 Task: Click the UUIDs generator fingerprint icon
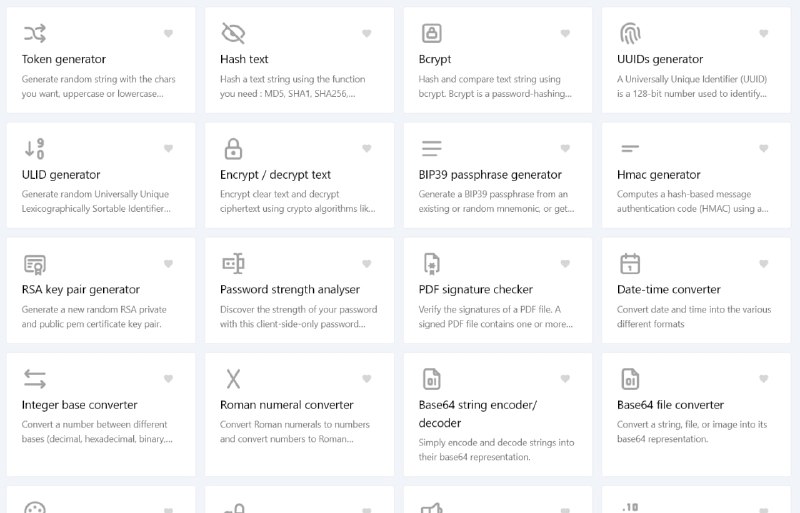click(630, 33)
